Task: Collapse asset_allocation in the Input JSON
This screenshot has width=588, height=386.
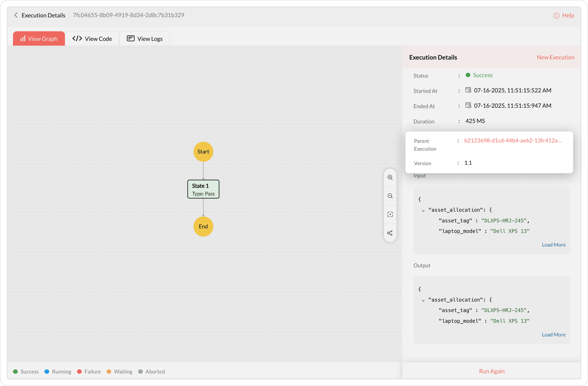Action: click(423, 211)
